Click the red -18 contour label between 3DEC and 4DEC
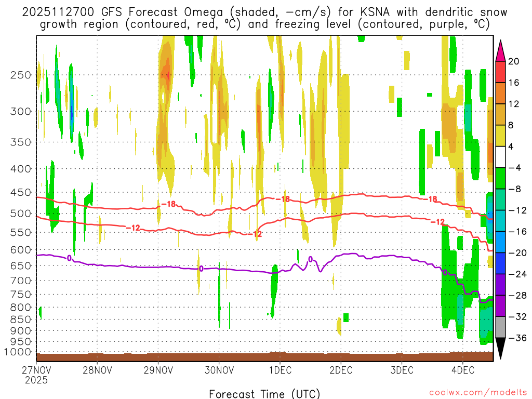Image resolution: width=532 pixels, height=399 pixels. point(430,199)
